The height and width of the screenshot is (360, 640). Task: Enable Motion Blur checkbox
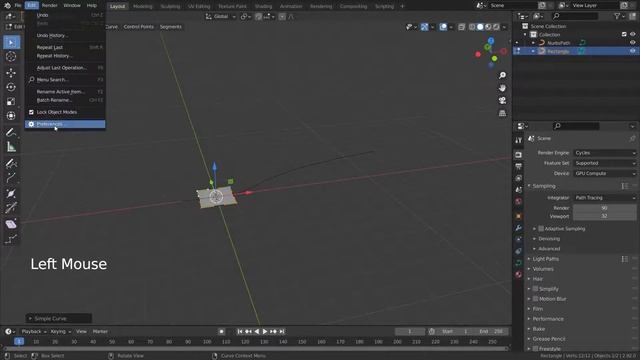pyautogui.click(x=536, y=299)
